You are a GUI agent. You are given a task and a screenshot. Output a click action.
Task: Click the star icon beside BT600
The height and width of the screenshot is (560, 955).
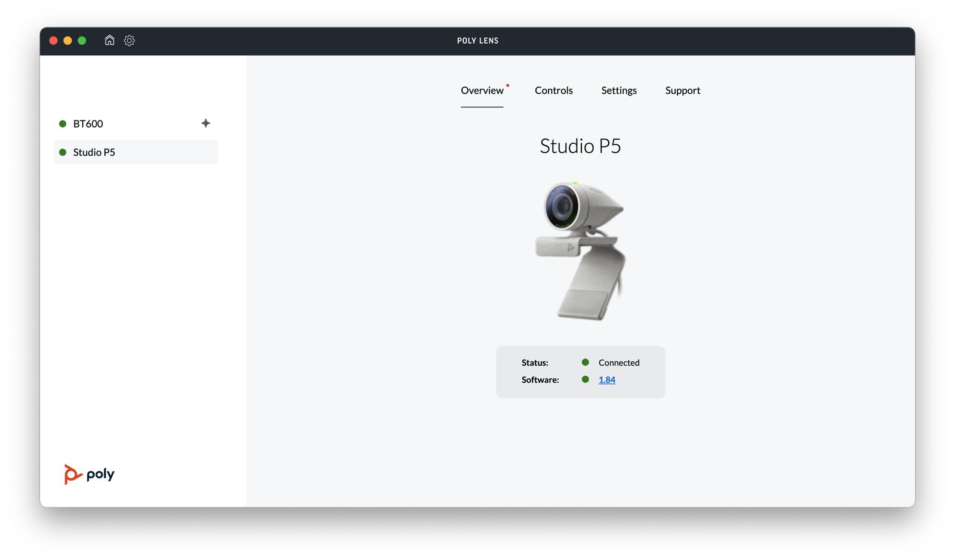205,123
